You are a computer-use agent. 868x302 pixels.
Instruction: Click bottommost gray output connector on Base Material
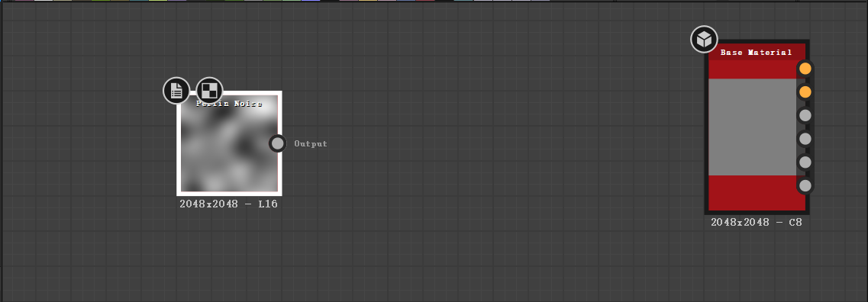point(805,185)
